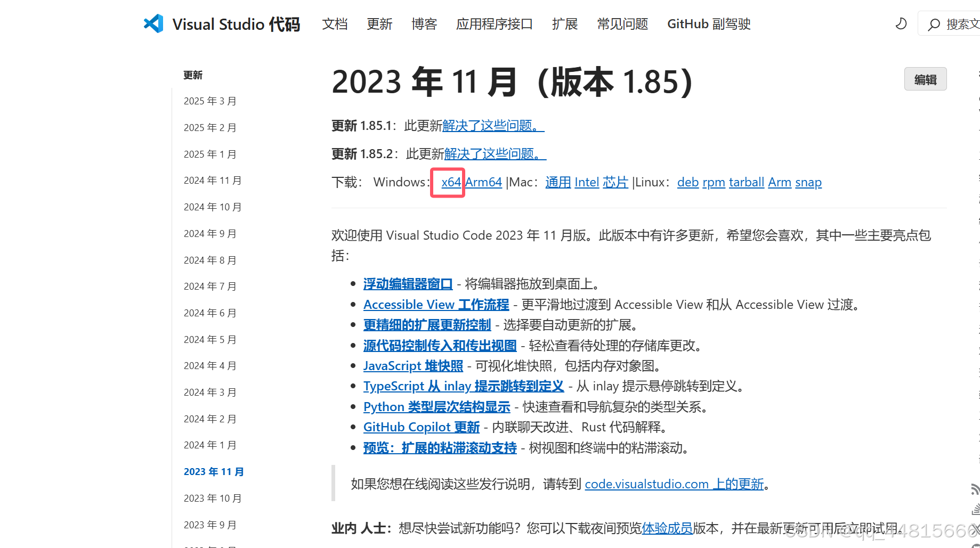Image resolution: width=980 pixels, height=548 pixels.
Task: Open the 扩展 navigation item
Action: pos(565,24)
